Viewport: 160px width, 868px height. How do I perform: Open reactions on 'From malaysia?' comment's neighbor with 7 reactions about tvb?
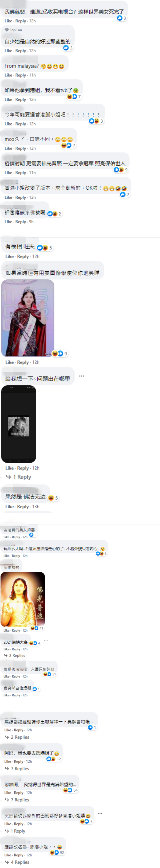(x=74, y=97)
